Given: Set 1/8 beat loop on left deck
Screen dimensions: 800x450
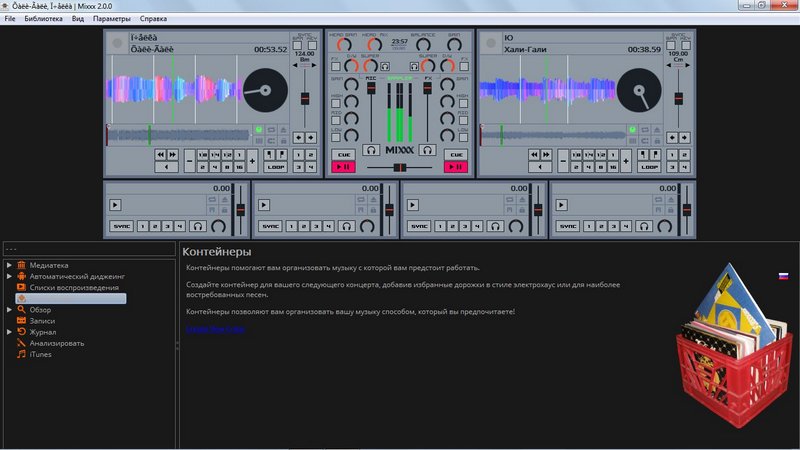Looking at the screenshot, I should tap(203, 155).
